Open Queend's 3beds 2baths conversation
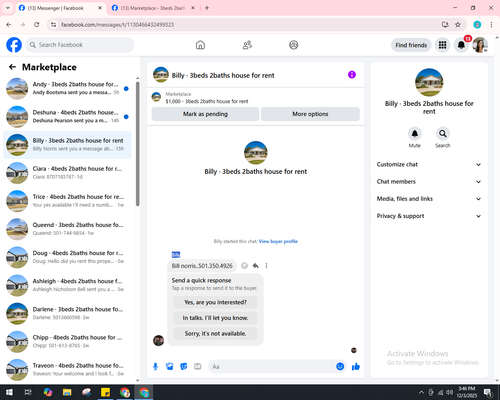This screenshot has width=500, height=400. 67,229
